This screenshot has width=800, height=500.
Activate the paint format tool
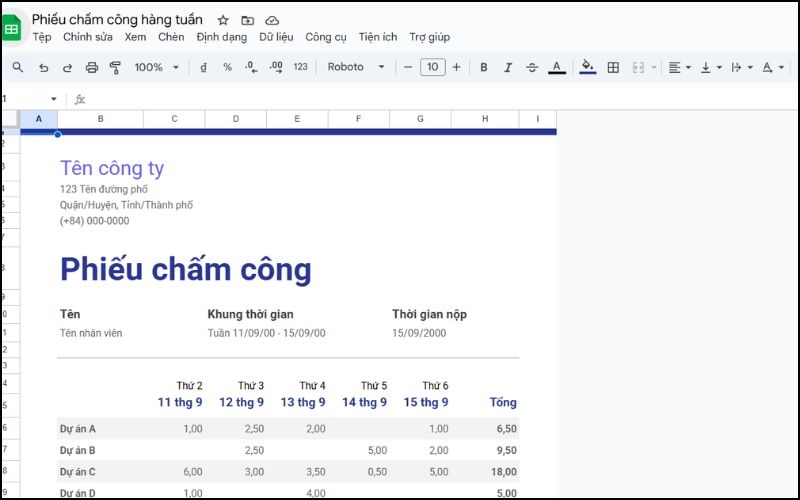[x=115, y=67]
